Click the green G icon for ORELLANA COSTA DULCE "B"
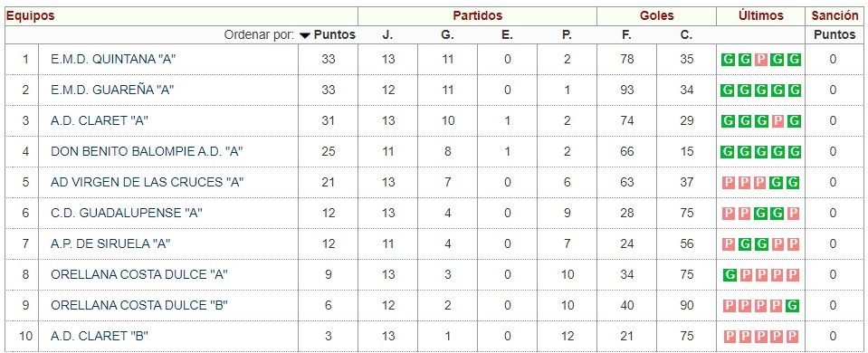The image size is (868, 353). click(x=794, y=305)
